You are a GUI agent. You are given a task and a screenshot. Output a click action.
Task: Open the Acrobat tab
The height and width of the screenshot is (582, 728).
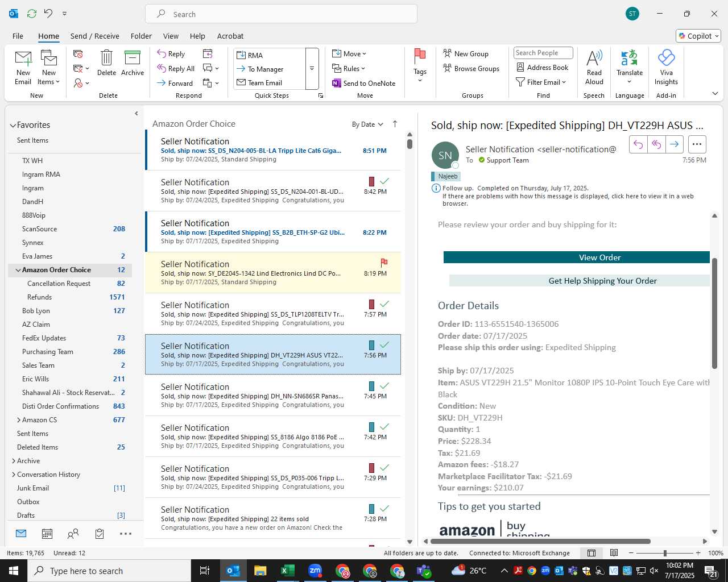pos(230,36)
